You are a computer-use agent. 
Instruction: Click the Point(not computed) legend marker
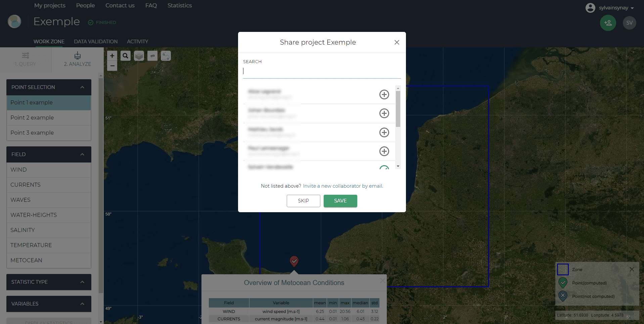click(563, 296)
